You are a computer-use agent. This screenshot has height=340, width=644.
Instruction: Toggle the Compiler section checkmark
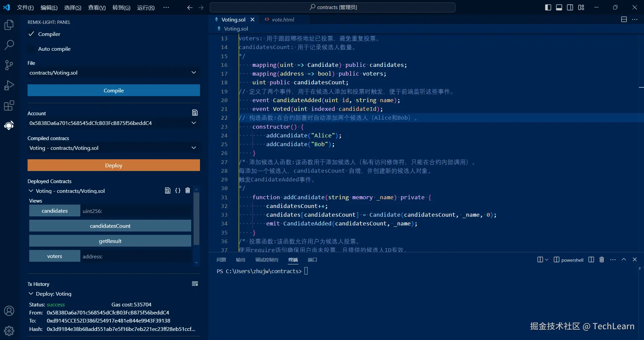click(31, 34)
